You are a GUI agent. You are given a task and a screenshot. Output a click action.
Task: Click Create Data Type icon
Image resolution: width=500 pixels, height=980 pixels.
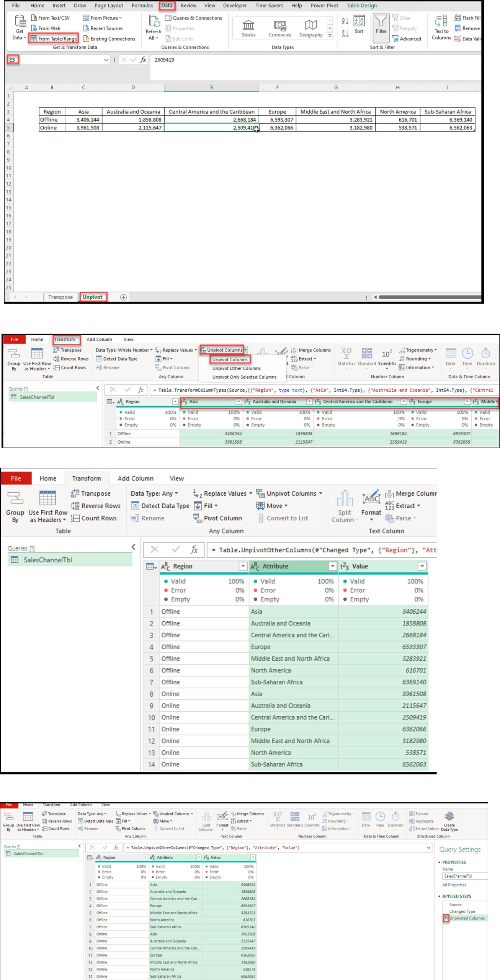click(449, 822)
